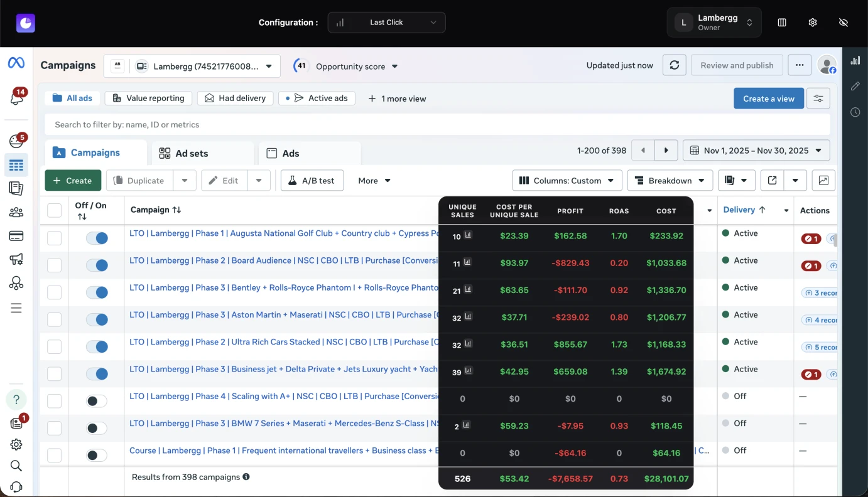
Task: Enable the Phase 4 Scaling campaign toggle
Action: tap(96, 400)
